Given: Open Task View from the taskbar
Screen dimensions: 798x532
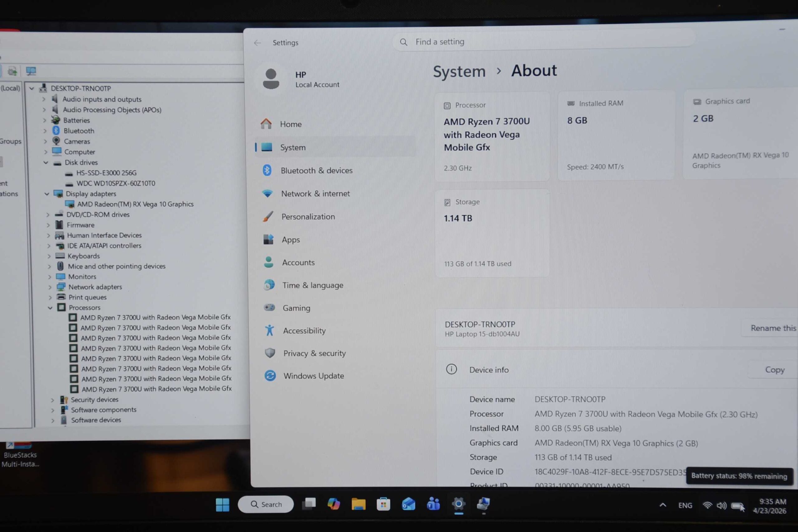Looking at the screenshot, I should click(309, 504).
